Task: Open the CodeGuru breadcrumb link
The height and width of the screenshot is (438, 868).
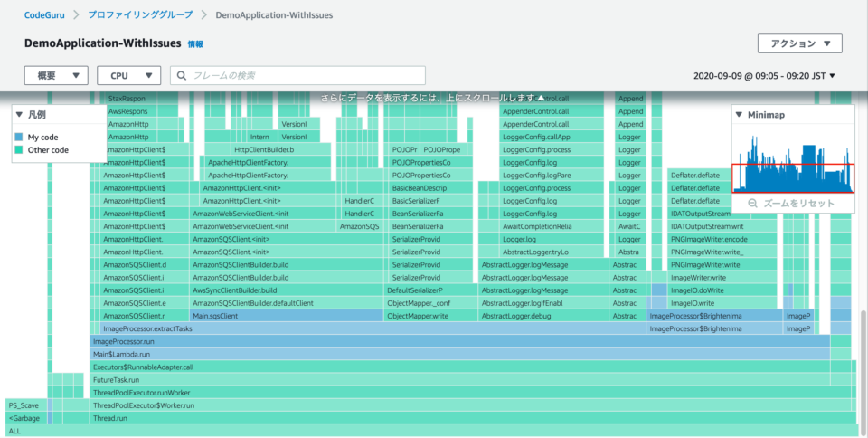Action: tap(44, 15)
